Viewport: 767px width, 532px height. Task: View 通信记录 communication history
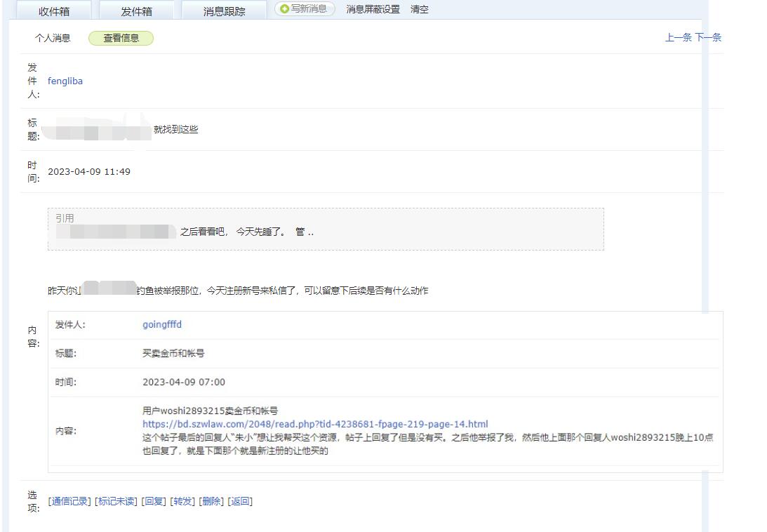coord(69,500)
